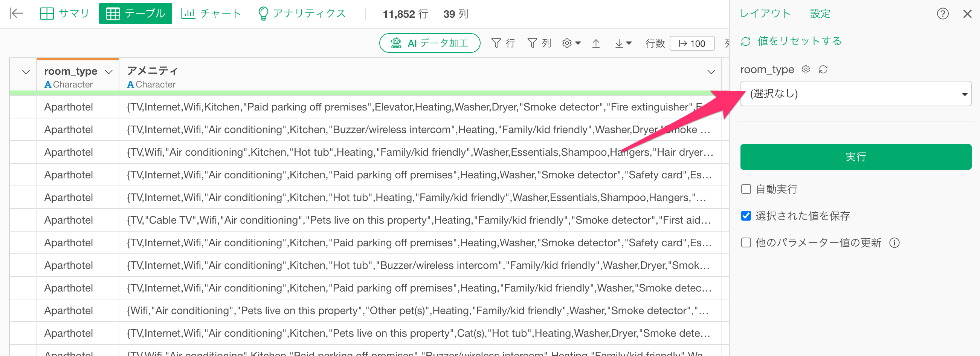Open the help question mark icon
The image size is (980, 356).
pos(942,14)
